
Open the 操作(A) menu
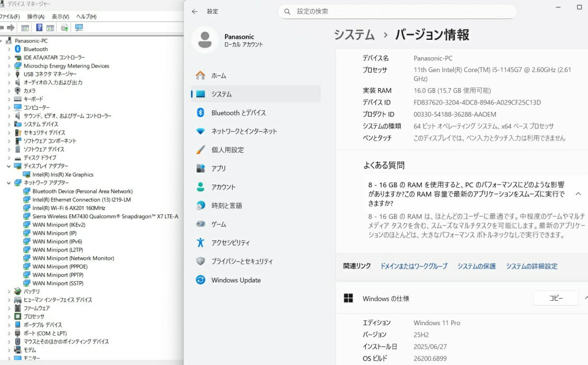pyautogui.click(x=36, y=16)
